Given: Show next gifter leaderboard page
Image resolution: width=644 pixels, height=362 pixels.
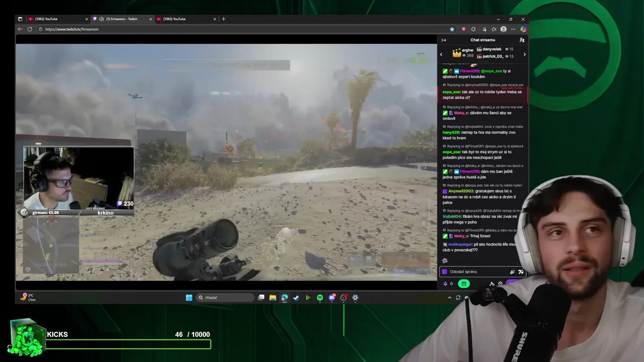Looking at the screenshot, I should click(524, 54).
